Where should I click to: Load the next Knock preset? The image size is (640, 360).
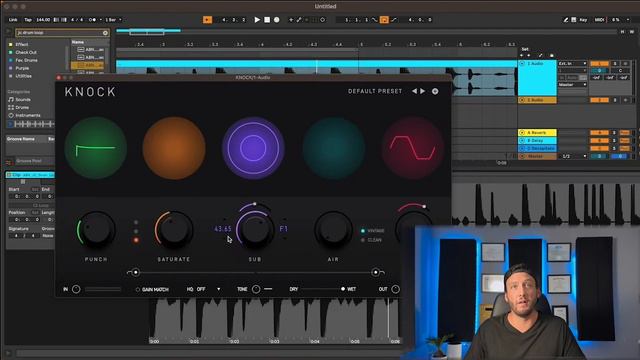click(423, 91)
